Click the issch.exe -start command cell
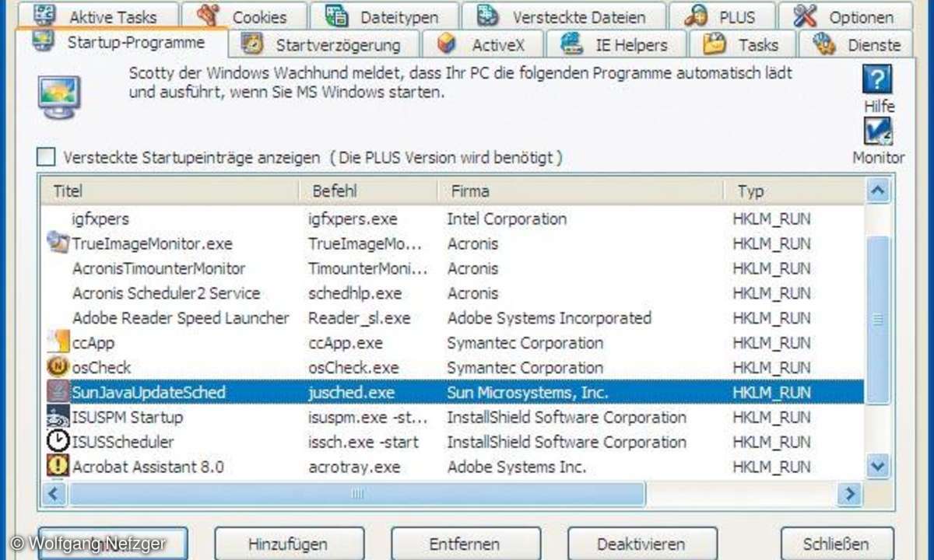 click(363, 442)
